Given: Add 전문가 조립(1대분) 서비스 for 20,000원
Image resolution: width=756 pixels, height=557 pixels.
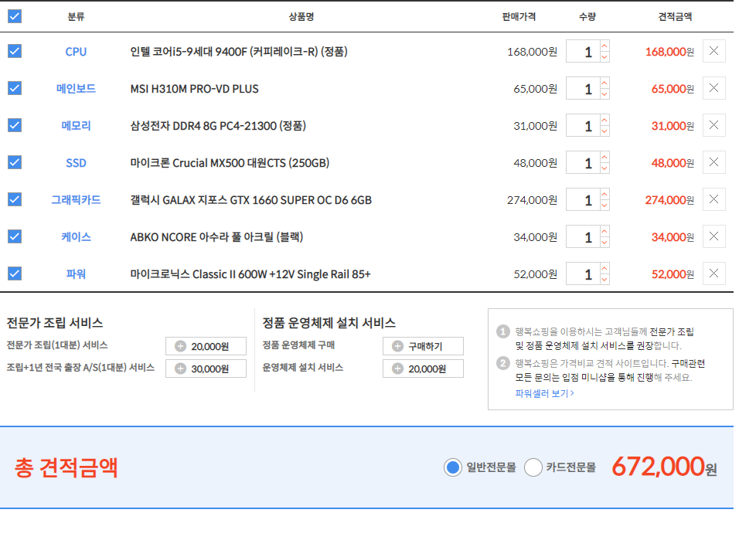Looking at the screenshot, I should [206, 346].
